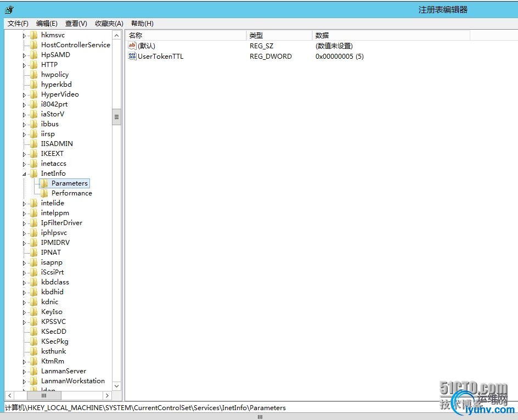
Task: Expand the KtmRm tree node
Action: pyautogui.click(x=24, y=362)
